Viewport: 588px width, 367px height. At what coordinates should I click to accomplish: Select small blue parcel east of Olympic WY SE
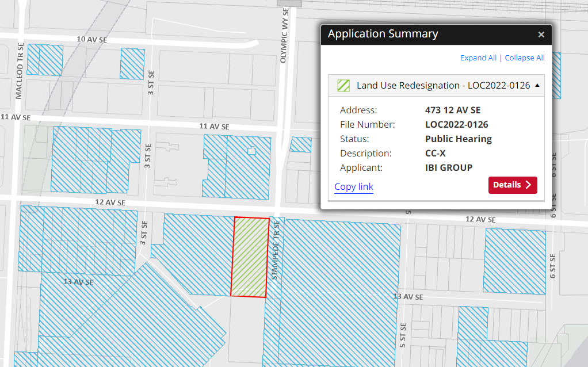(x=300, y=144)
